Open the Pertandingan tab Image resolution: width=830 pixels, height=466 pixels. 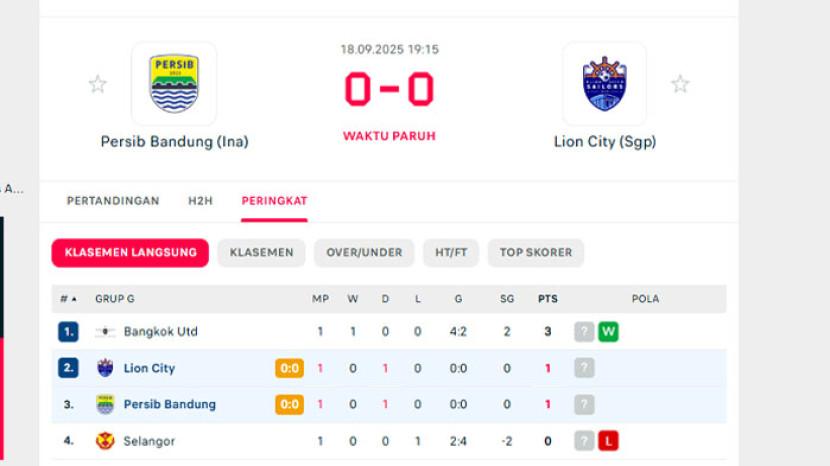pos(113,201)
